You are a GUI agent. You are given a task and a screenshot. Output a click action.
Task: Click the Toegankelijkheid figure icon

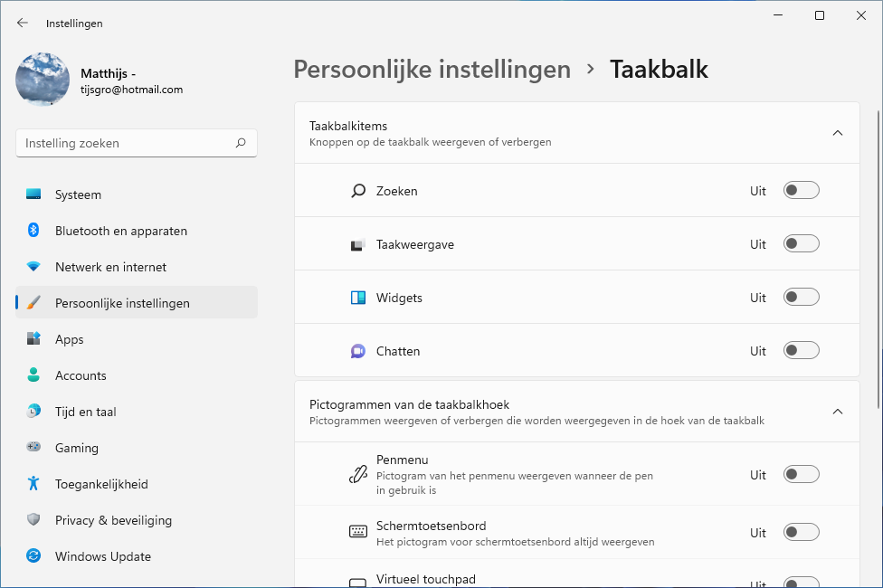pos(33,484)
